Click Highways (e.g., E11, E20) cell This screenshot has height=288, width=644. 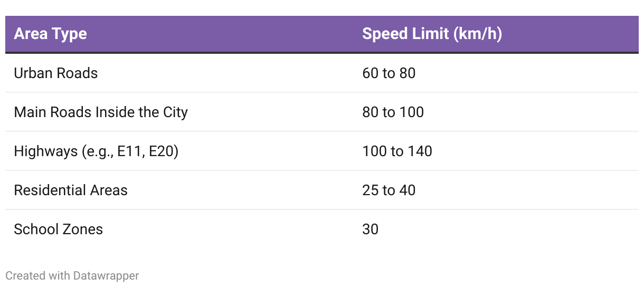(x=96, y=151)
